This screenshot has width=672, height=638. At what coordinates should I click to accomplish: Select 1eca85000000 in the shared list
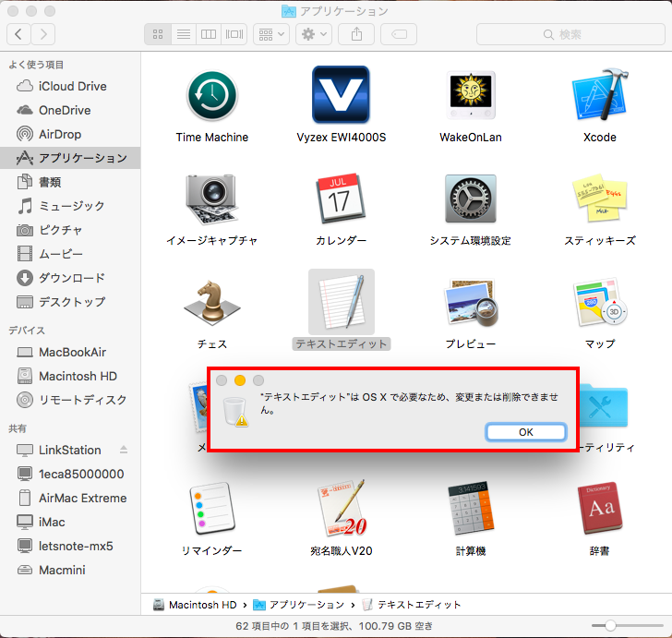(70, 474)
